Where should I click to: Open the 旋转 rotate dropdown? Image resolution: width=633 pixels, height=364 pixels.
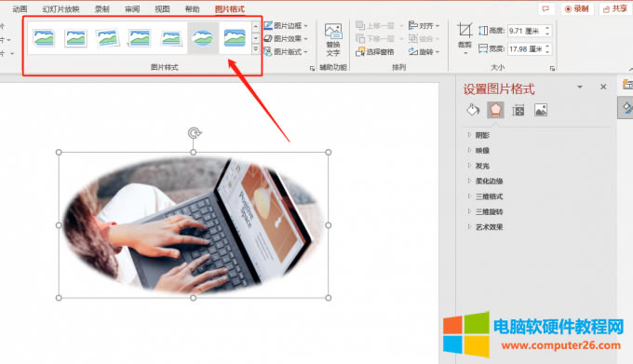(424, 51)
